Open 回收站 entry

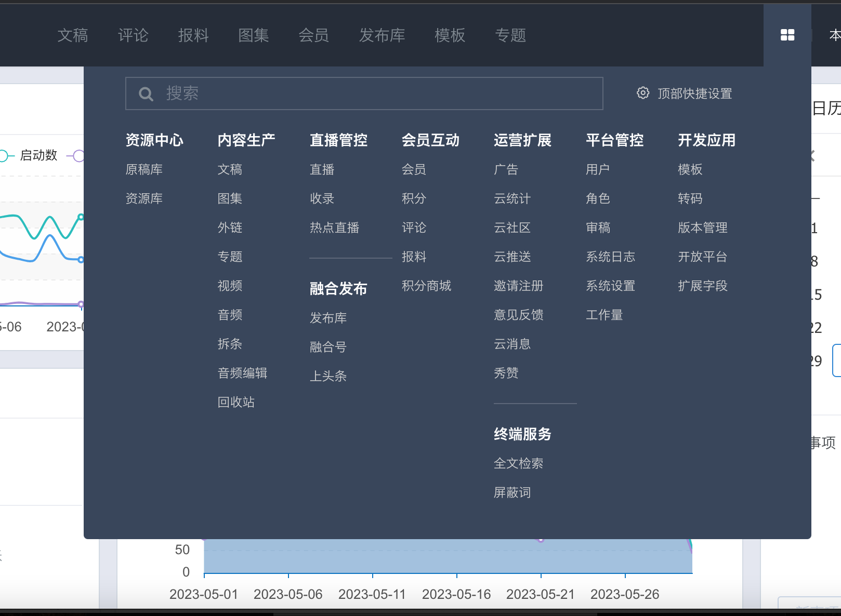click(x=236, y=402)
